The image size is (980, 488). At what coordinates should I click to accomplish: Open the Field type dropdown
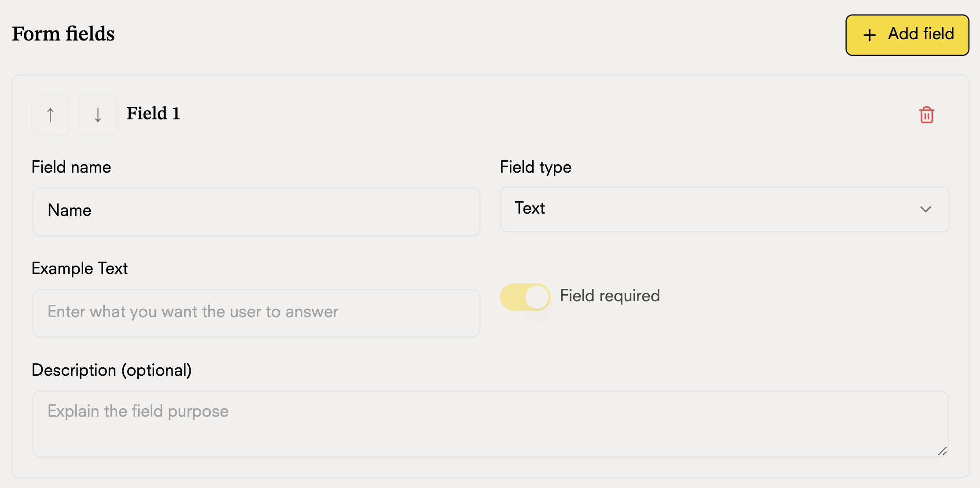[x=724, y=209]
